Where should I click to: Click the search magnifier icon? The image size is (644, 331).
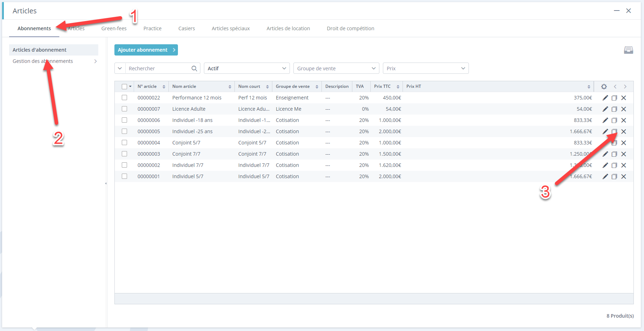(x=194, y=69)
